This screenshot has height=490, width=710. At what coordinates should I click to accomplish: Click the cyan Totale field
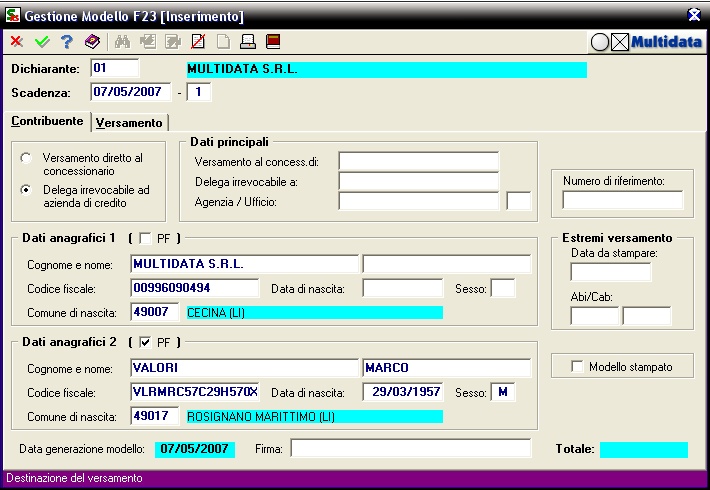(x=644, y=450)
